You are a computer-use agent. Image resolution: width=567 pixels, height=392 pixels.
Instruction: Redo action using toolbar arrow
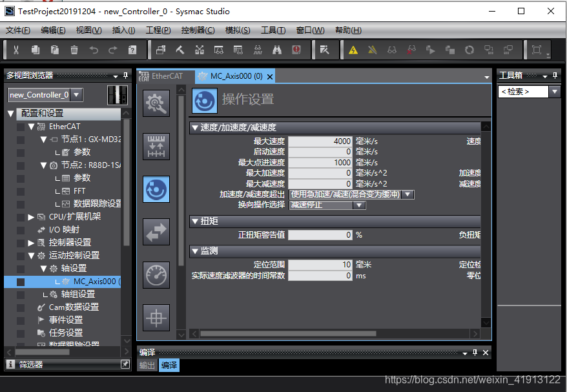tap(113, 50)
